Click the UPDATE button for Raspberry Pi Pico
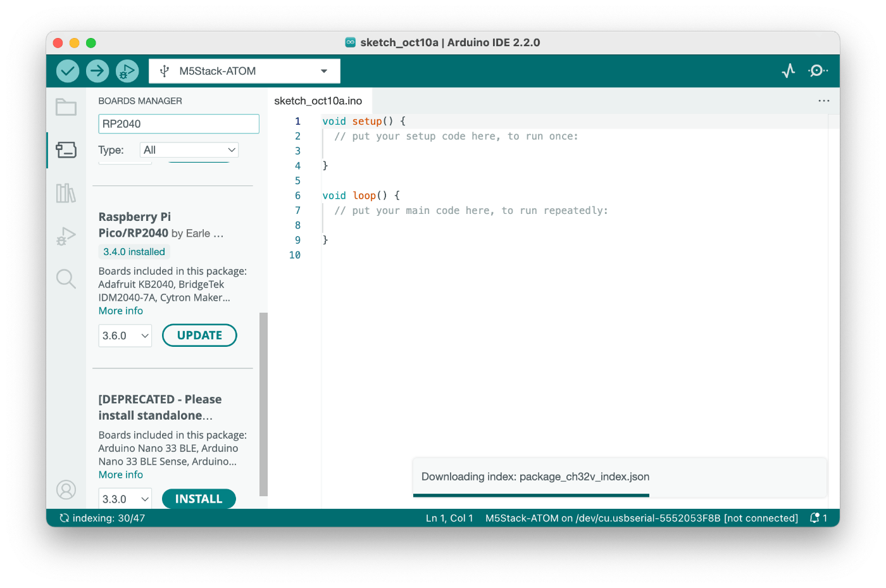Image resolution: width=886 pixels, height=588 pixels. [x=199, y=335]
